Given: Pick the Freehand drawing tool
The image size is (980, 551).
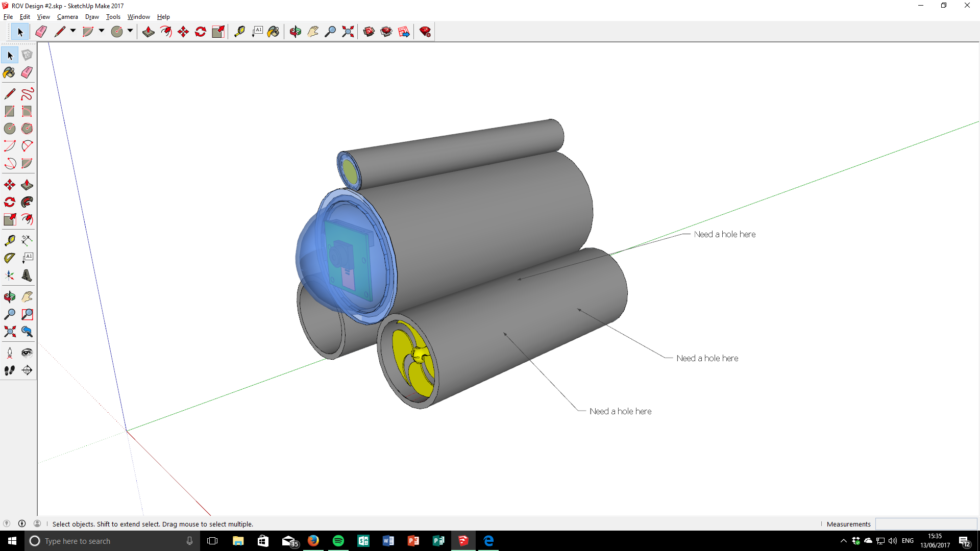Looking at the screenshot, I should point(27,94).
